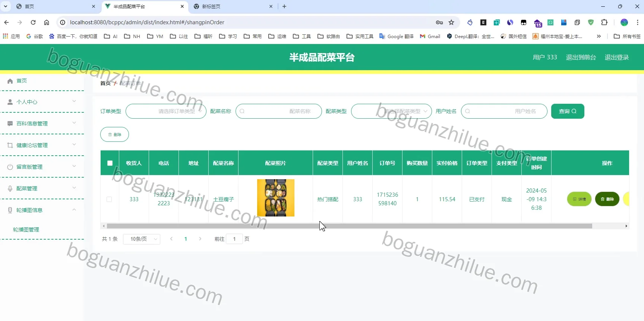Click the chat icon beside 百科信息管理
Viewport: 644px width, 321px height.
10,124
